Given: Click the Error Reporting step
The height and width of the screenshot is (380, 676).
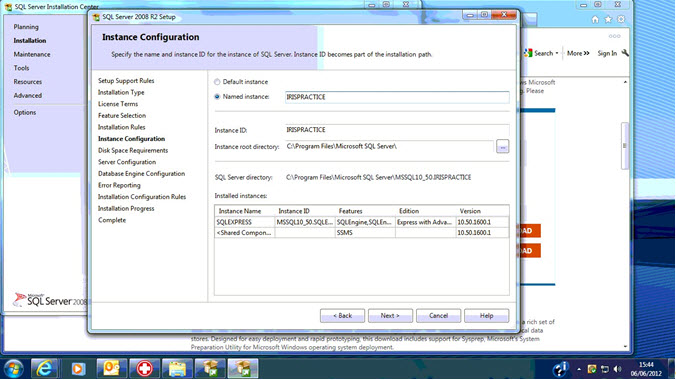Looking at the screenshot, I should [x=119, y=185].
